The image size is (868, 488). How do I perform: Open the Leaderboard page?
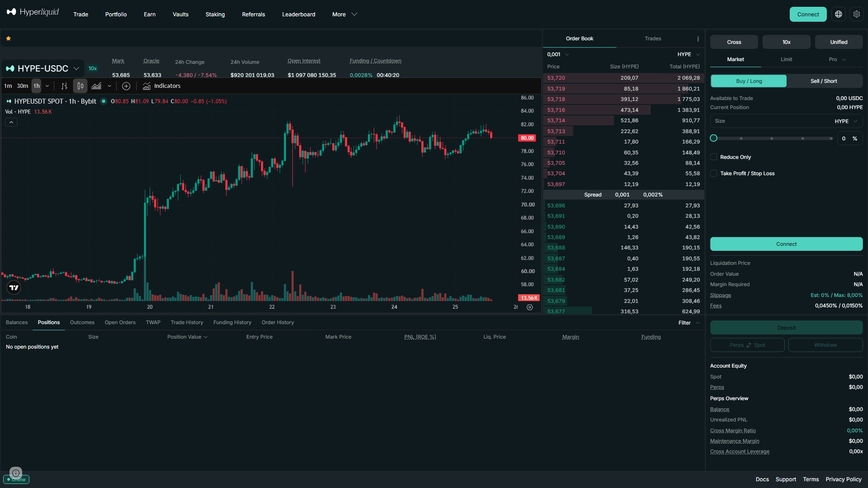pyautogui.click(x=299, y=14)
